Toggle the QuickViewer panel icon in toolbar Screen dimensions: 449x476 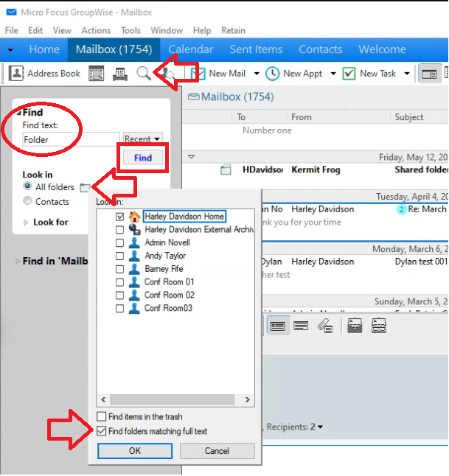click(429, 74)
